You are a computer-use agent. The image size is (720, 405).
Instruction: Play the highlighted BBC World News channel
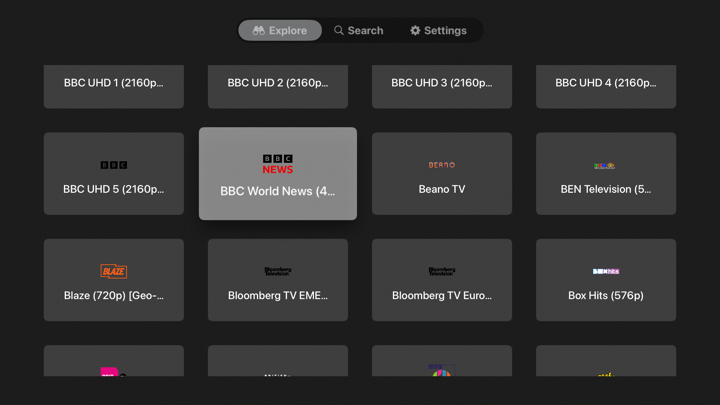(x=278, y=174)
